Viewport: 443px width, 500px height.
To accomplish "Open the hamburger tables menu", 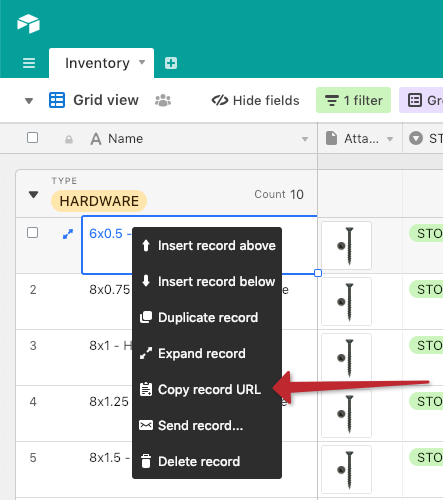I will (29, 63).
